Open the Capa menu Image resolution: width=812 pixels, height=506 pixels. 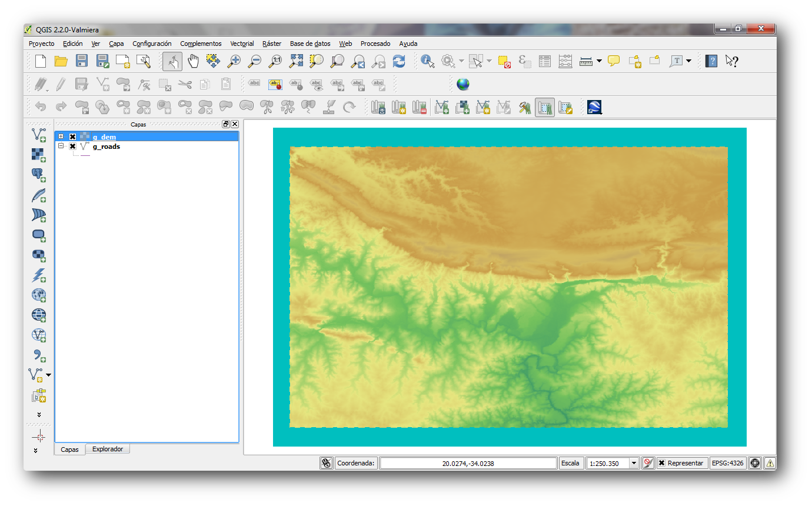click(117, 44)
